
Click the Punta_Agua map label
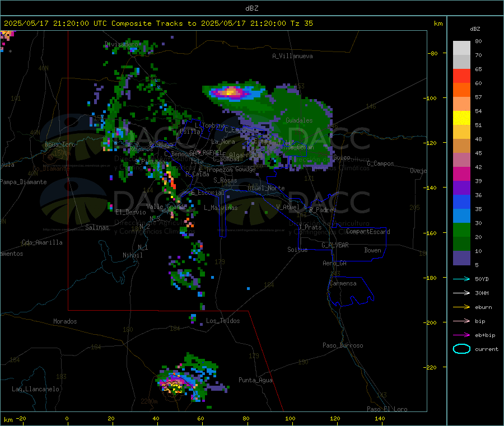(255, 380)
